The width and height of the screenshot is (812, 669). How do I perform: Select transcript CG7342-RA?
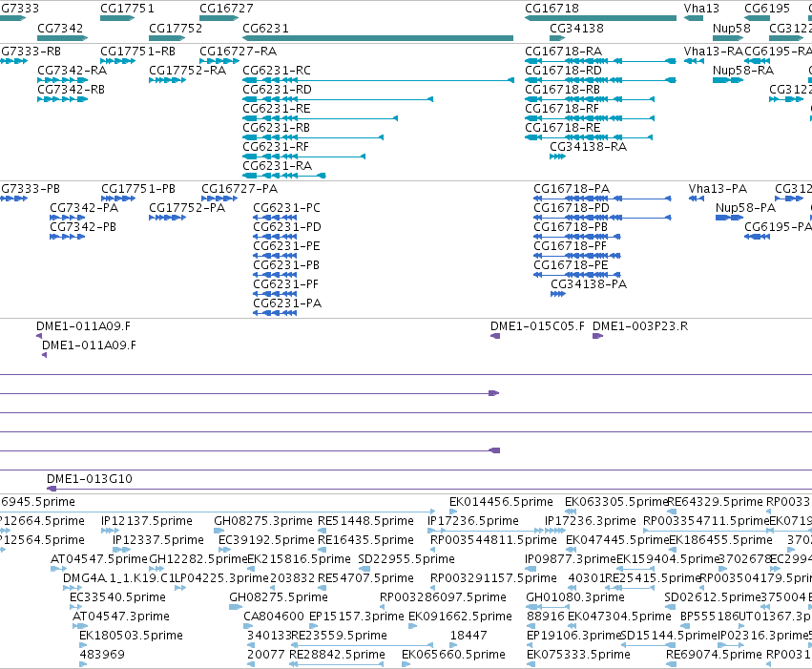pyautogui.click(x=72, y=71)
